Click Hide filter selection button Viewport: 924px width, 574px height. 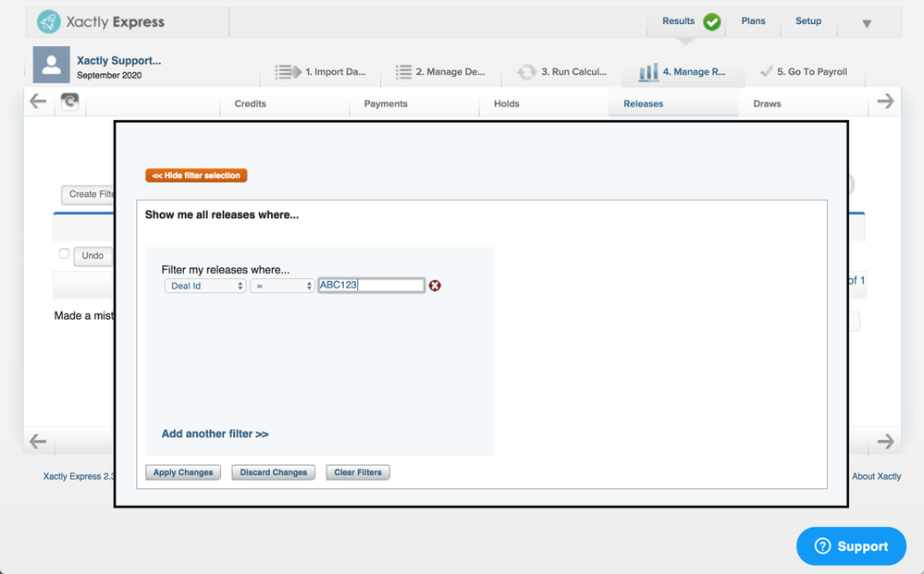point(196,176)
